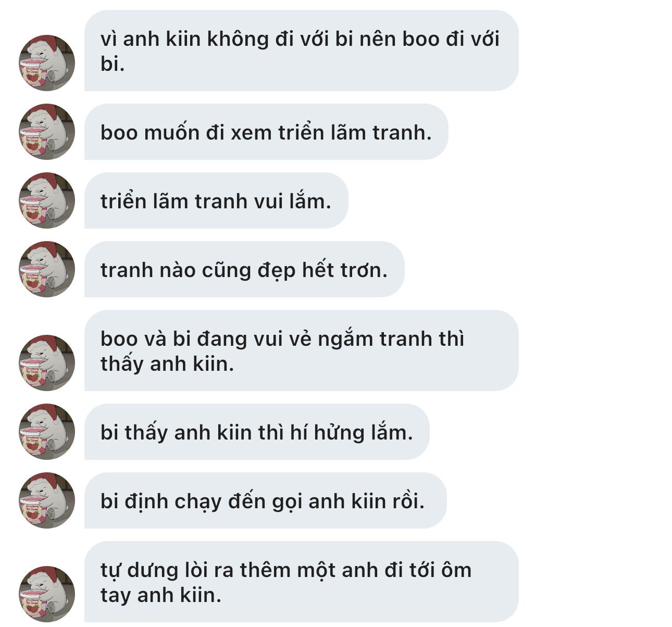
Task: Select avatar beside "bi thấy anh kiin" message
Action: coord(47,432)
